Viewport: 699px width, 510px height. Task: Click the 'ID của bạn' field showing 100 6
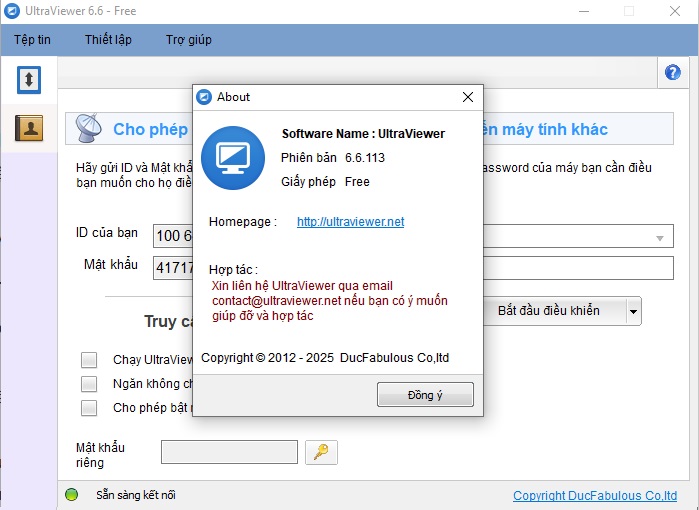(x=173, y=236)
